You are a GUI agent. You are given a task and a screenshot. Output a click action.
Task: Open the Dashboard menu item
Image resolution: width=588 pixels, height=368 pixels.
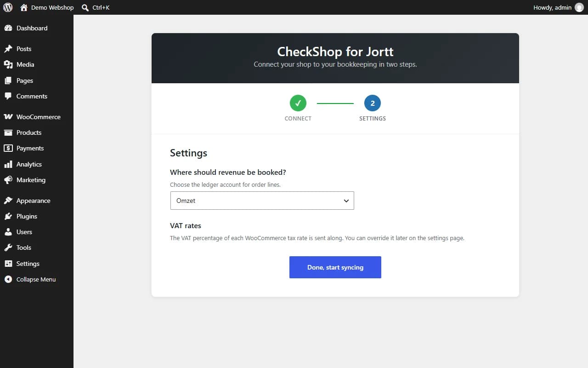click(x=37, y=28)
